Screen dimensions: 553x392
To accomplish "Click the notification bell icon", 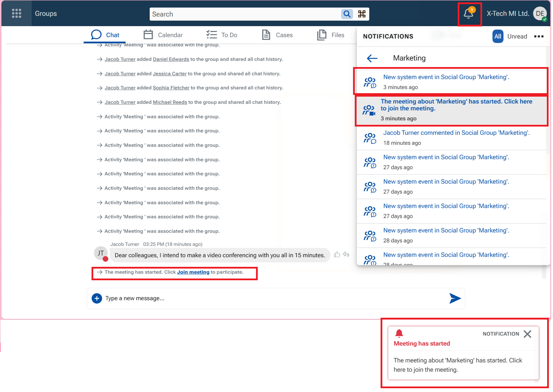I will [468, 14].
